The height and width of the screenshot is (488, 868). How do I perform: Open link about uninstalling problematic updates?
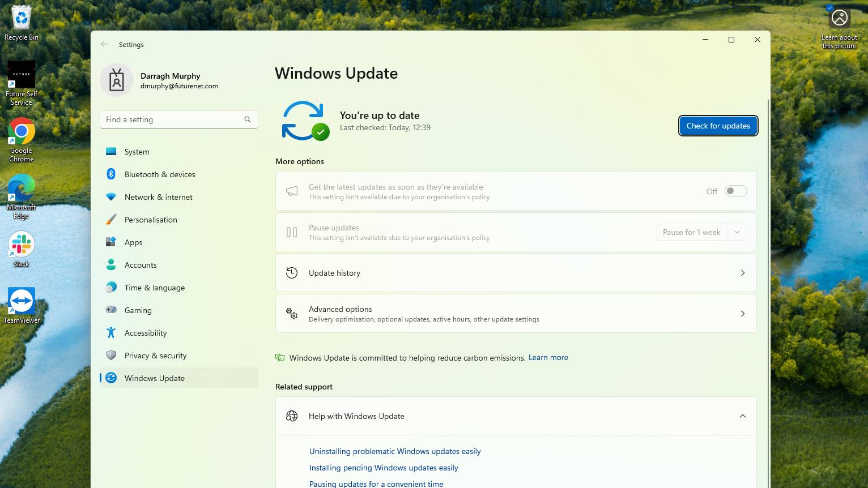click(394, 451)
